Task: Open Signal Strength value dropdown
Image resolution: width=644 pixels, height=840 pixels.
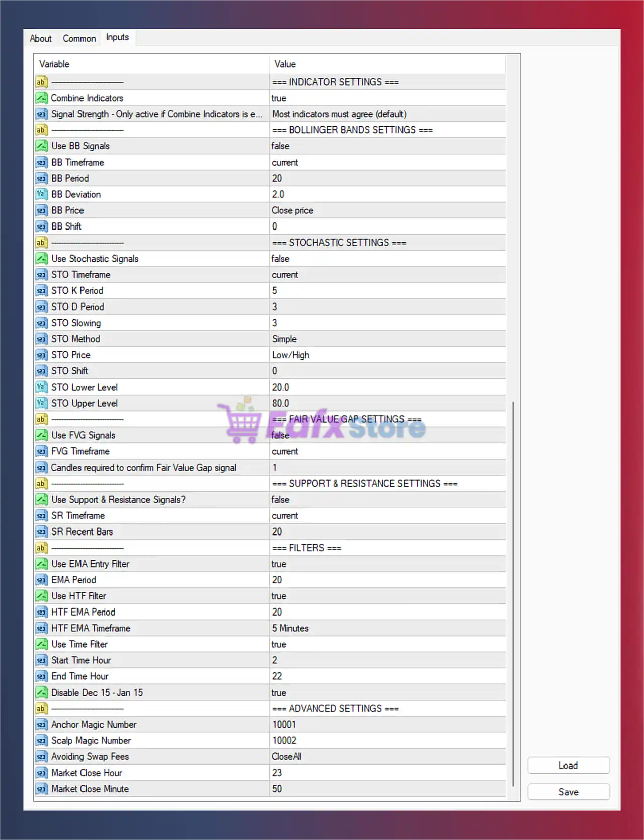Action: pyautogui.click(x=387, y=114)
